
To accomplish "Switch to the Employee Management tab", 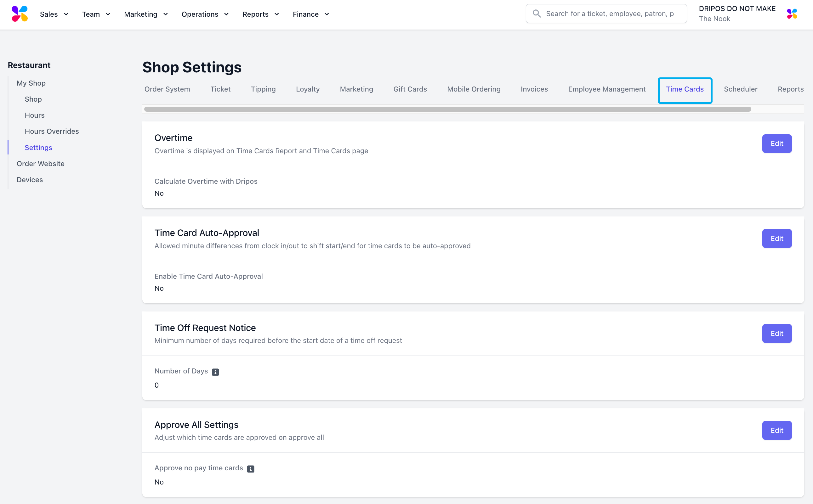I will [x=606, y=89].
